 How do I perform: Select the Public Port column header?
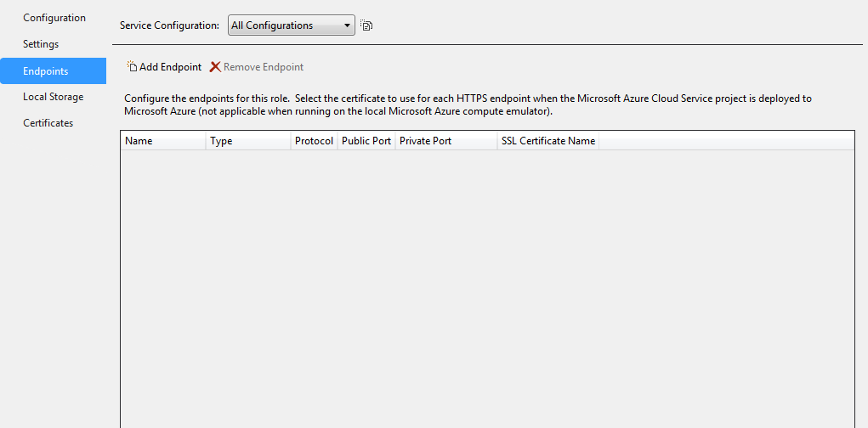click(x=366, y=141)
